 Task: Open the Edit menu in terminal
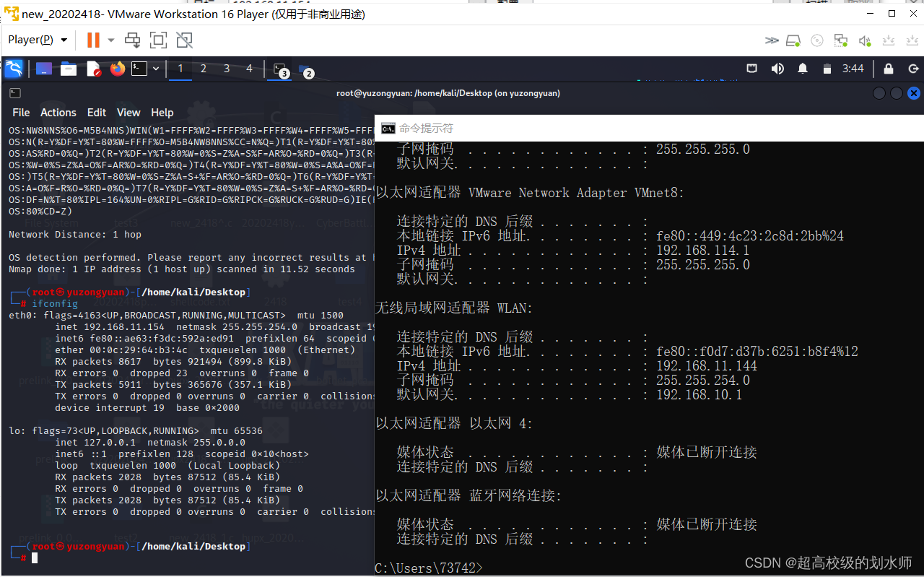click(x=97, y=113)
